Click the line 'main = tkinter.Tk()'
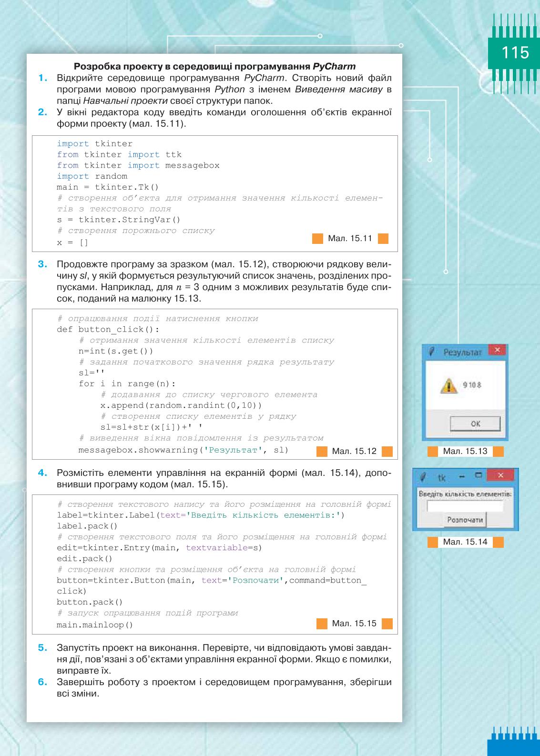The width and height of the screenshot is (540, 756). 108,187
